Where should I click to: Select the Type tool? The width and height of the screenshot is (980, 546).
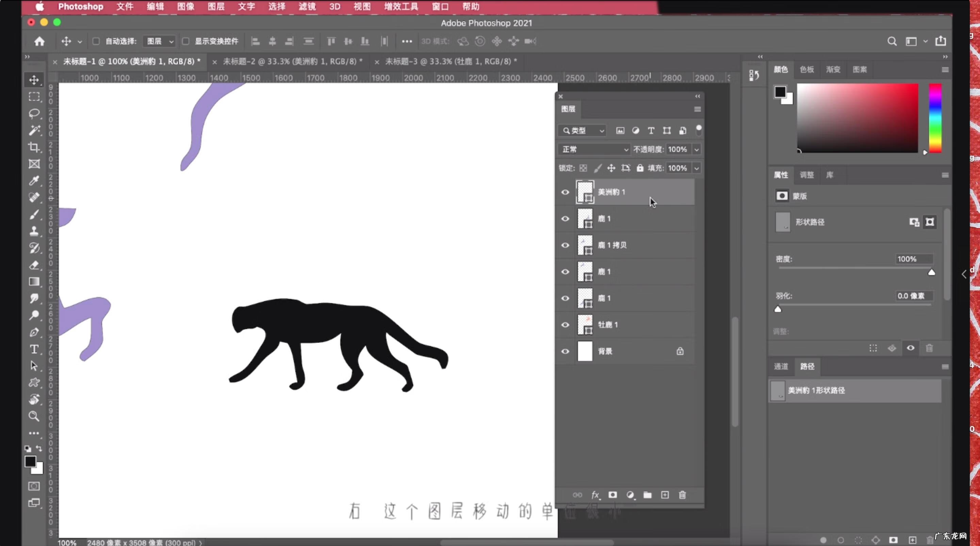[x=34, y=349]
